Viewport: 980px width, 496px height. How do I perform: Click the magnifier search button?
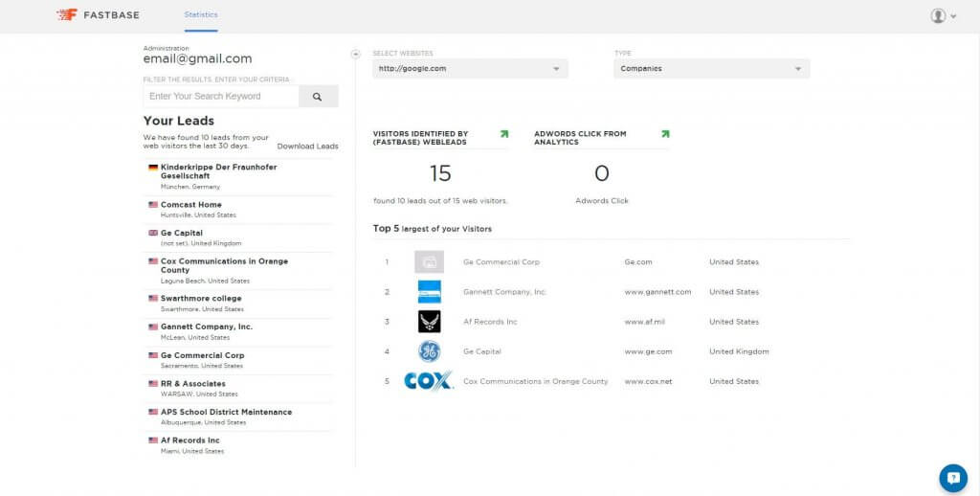[x=318, y=97]
